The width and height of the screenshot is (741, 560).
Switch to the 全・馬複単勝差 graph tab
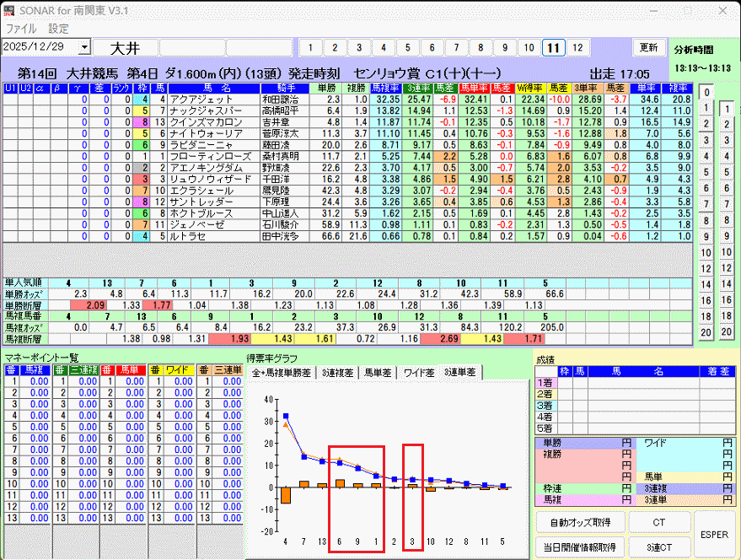tap(282, 372)
